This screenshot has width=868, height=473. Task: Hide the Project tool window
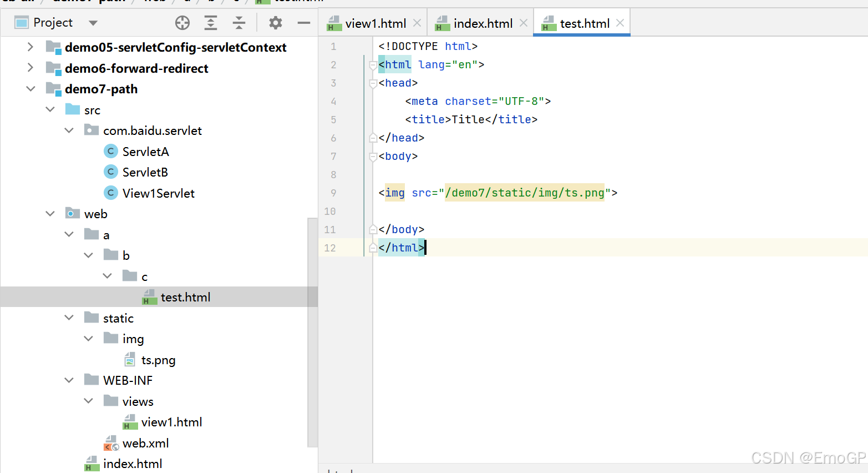304,23
